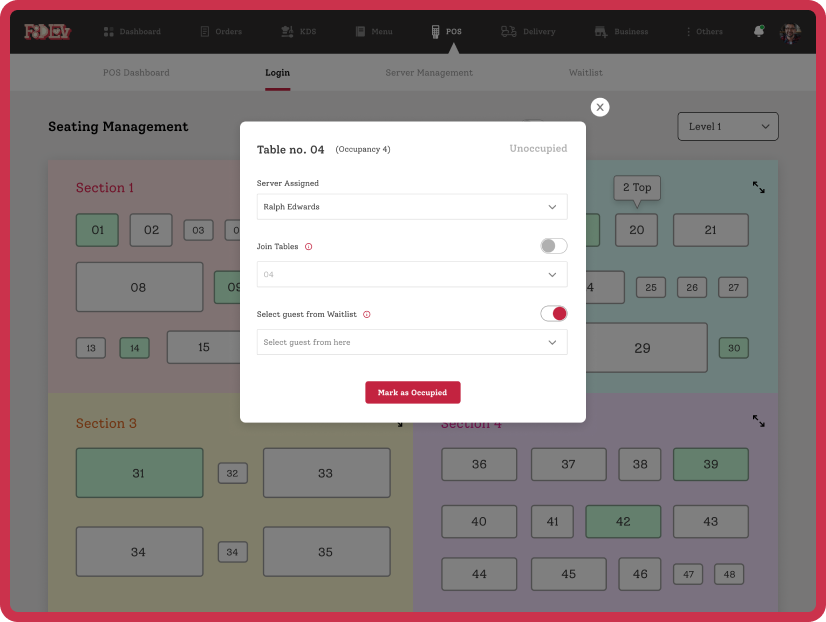Enable the Join Tables toggle
Viewport: 826px width, 622px height.
coord(553,246)
